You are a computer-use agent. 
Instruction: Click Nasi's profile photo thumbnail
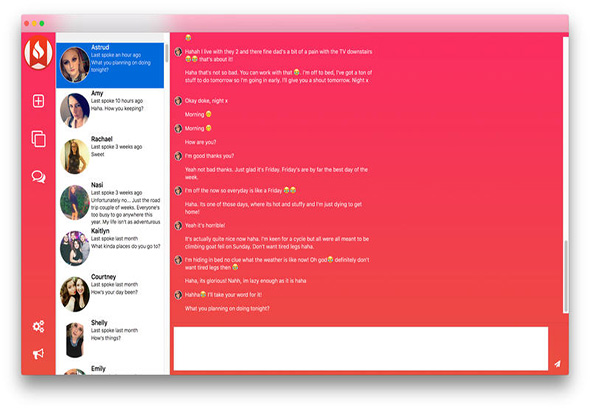pos(75,202)
